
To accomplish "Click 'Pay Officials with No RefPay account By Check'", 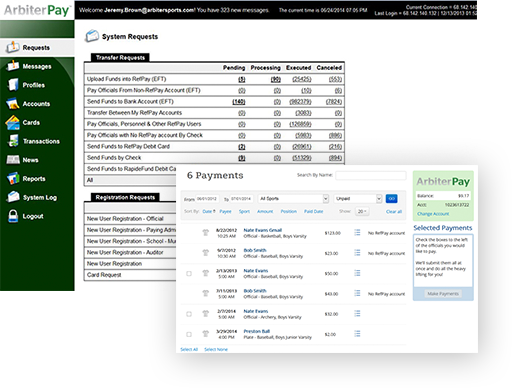I will [145, 135].
